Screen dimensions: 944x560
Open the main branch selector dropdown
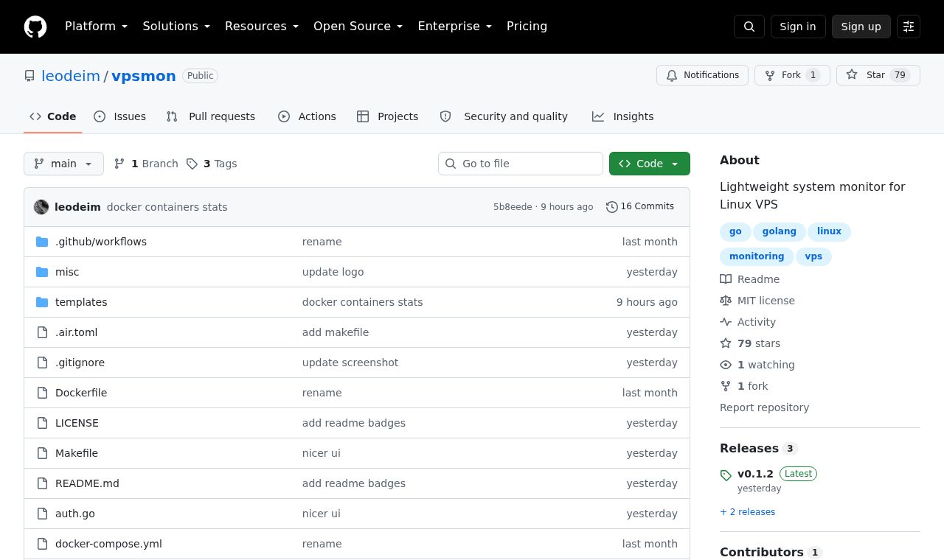point(63,164)
